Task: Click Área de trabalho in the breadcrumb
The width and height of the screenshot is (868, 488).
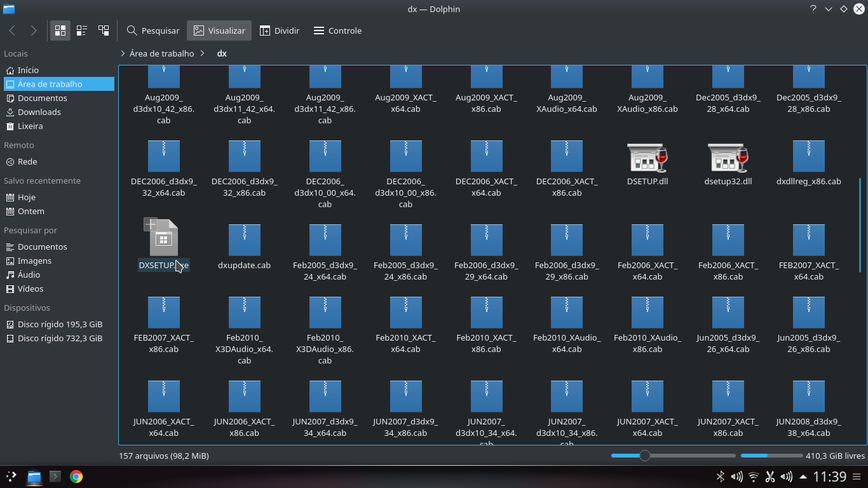Action: tap(160, 53)
